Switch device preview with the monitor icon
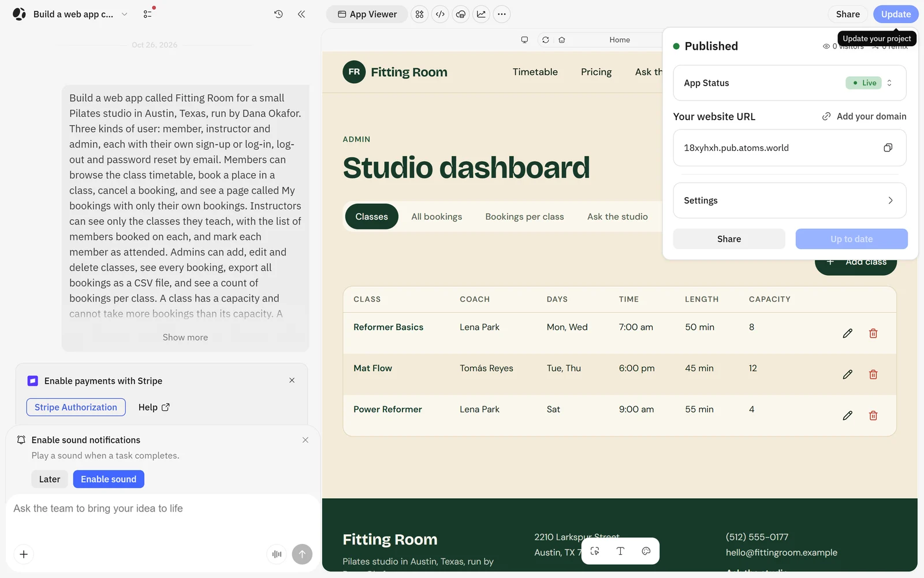The height and width of the screenshot is (578, 924). 524,40
